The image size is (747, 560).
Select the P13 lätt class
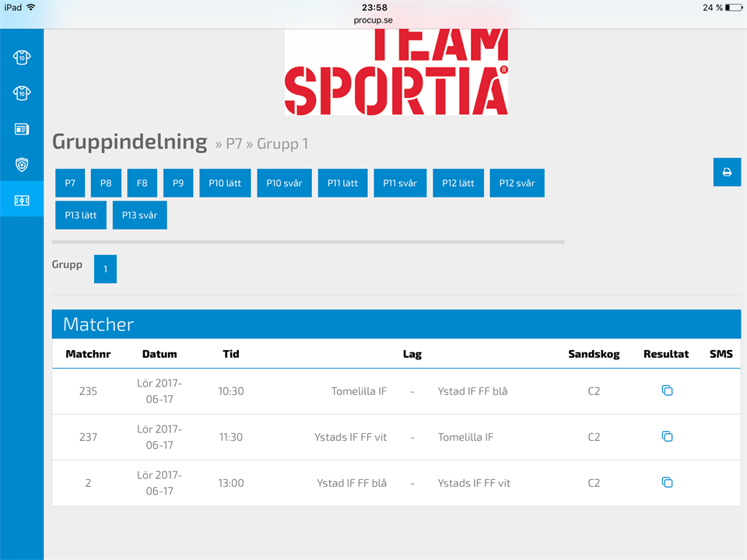coord(81,215)
